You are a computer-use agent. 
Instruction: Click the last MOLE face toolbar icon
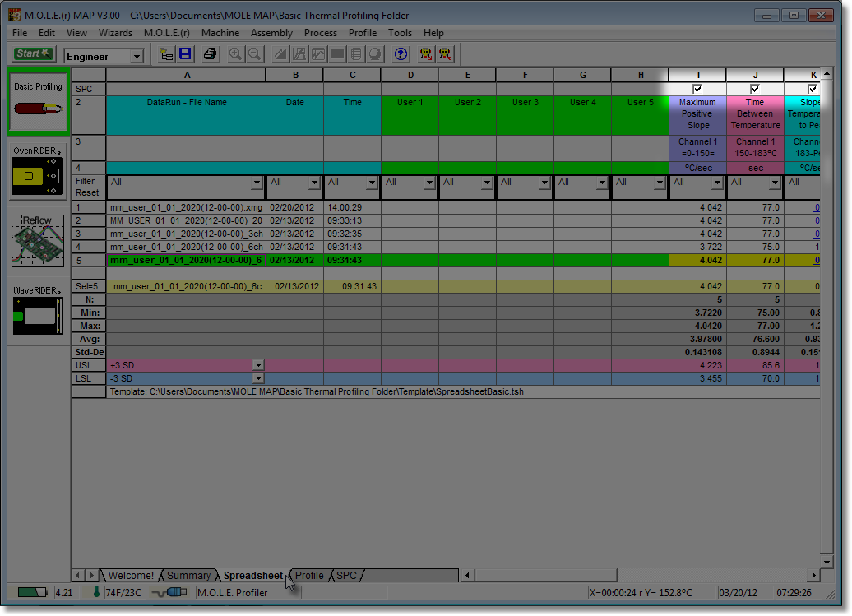(x=445, y=53)
